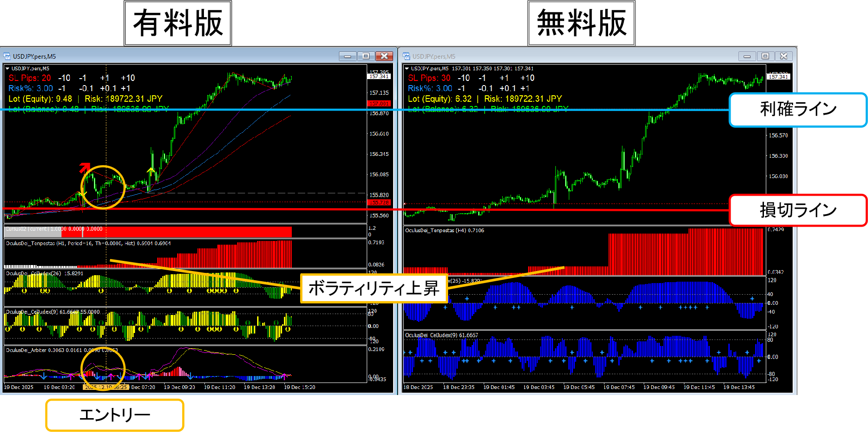Expand the symbol triangle in the active chart
The height and width of the screenshot is (432, 868).
coord(7,68)
